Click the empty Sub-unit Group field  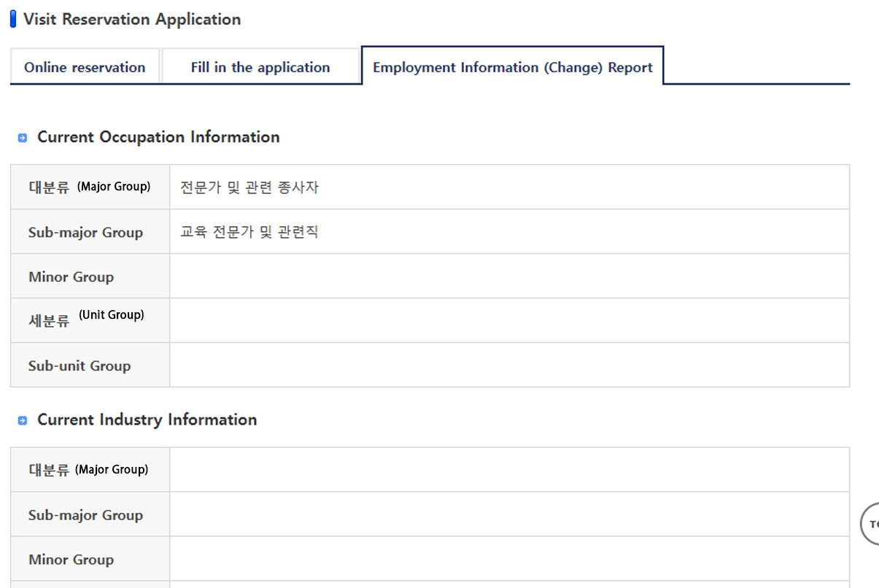click(x=509, y=365)
